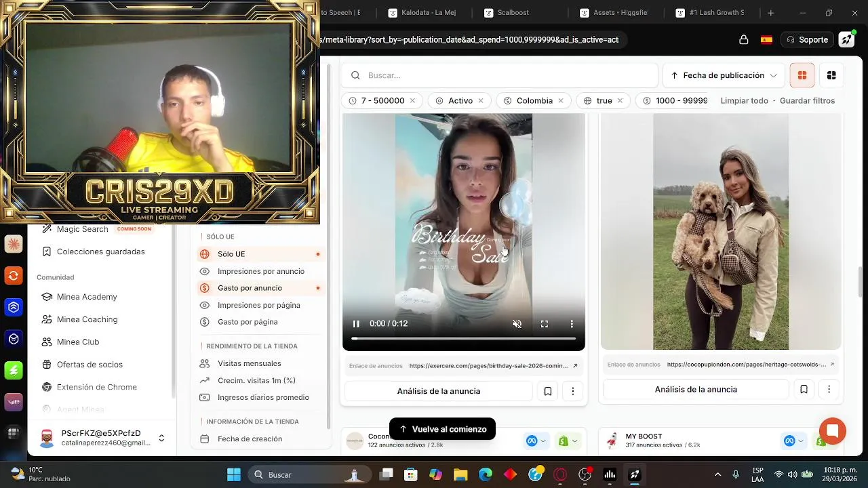Open the Shopify dropdown on Cocon card
868x488 pixels.
[x=568, y=441]
